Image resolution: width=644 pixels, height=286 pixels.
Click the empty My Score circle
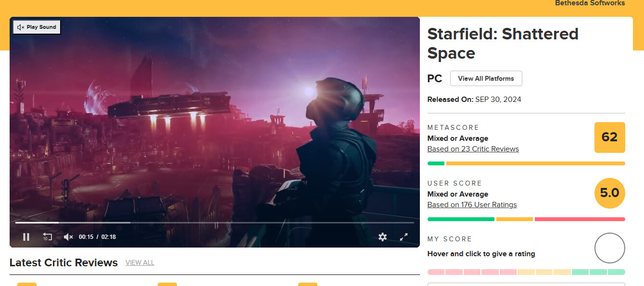609,248
